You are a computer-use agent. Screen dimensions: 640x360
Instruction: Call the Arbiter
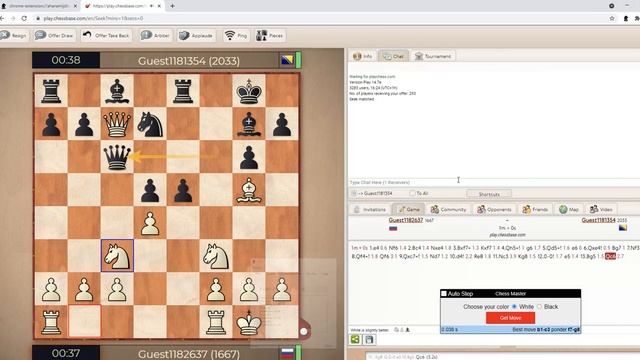[x=155, y=36]
